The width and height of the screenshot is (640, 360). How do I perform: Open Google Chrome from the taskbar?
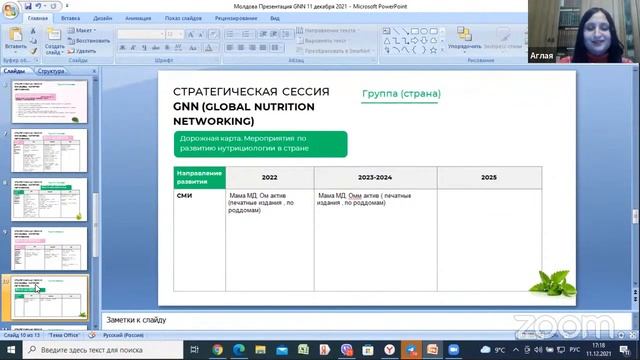(x=218, y=350)
